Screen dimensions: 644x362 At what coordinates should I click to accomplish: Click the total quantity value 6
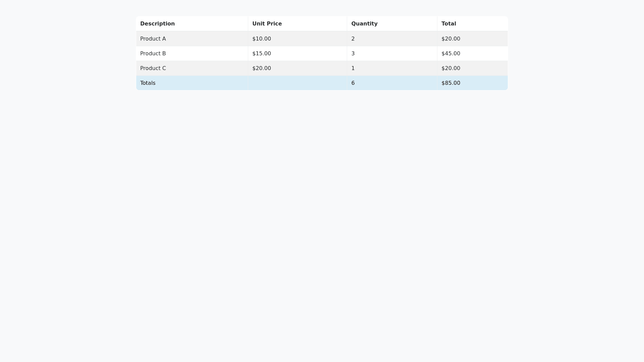pos(353,83)
